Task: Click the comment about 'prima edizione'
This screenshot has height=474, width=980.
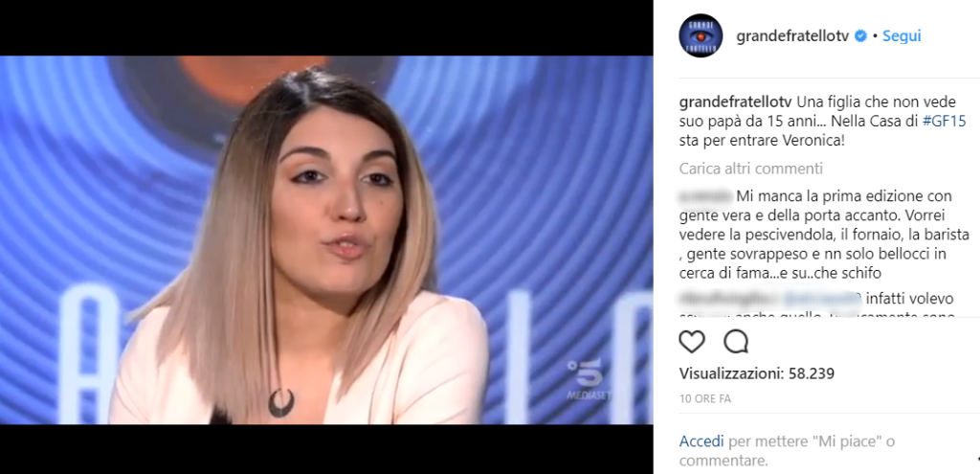Action: 824,236
